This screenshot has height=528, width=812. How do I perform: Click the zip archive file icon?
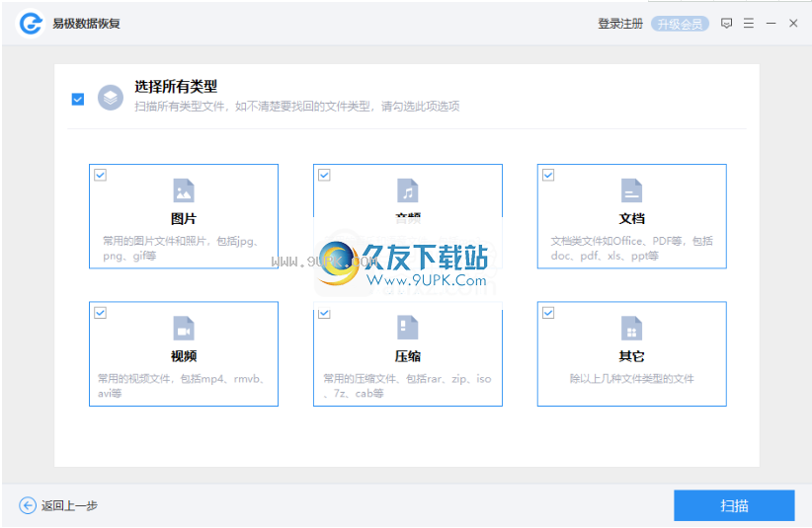(x=408, y=328)
